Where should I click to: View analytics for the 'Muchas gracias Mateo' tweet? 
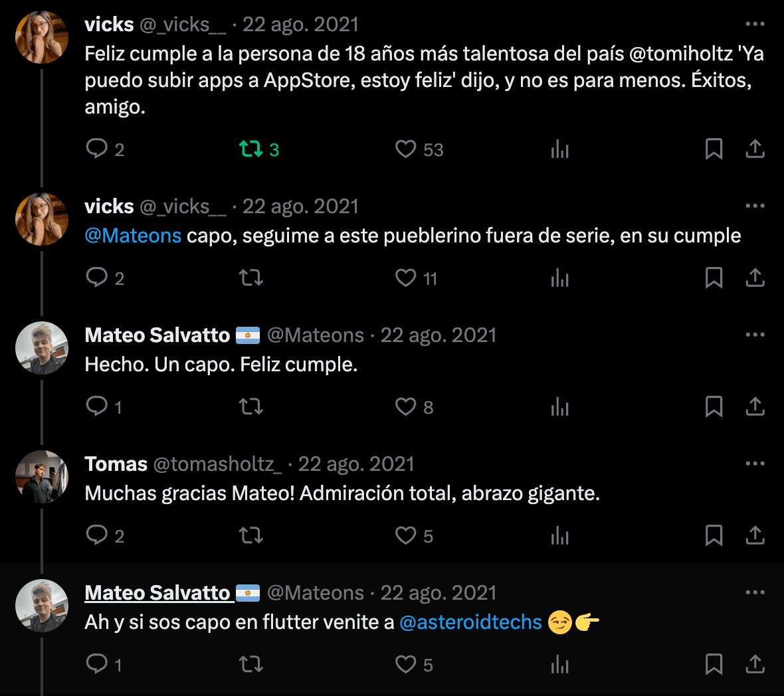(x=559, y=536)
